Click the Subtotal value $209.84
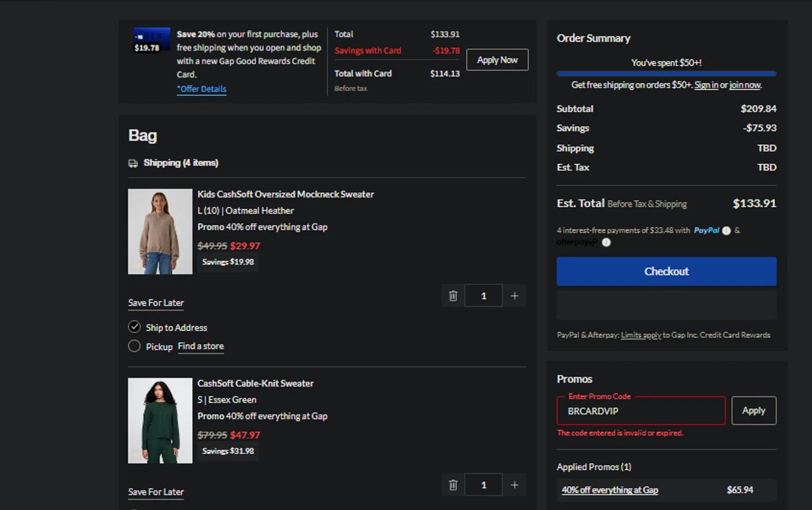The height and width of the screenshot is (510, 812). 758,109
